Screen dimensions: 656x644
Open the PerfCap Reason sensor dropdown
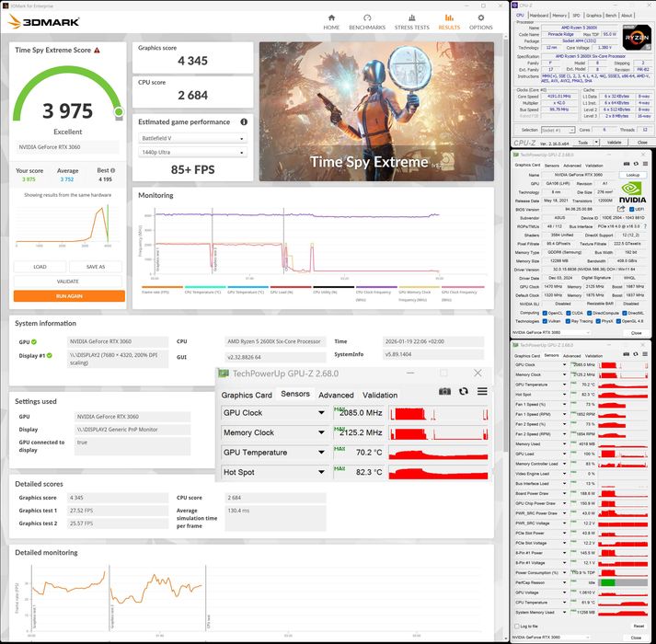[564, 583]
